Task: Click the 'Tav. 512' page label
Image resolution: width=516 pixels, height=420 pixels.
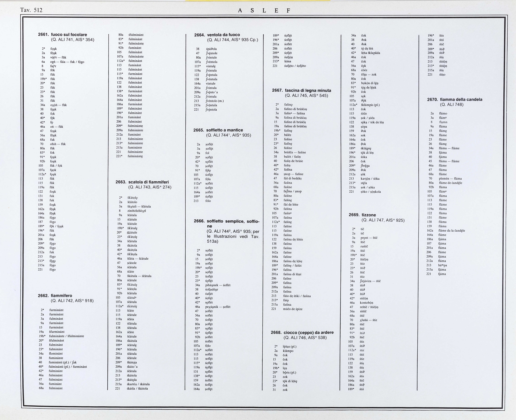Action: (x=31, y=10)
